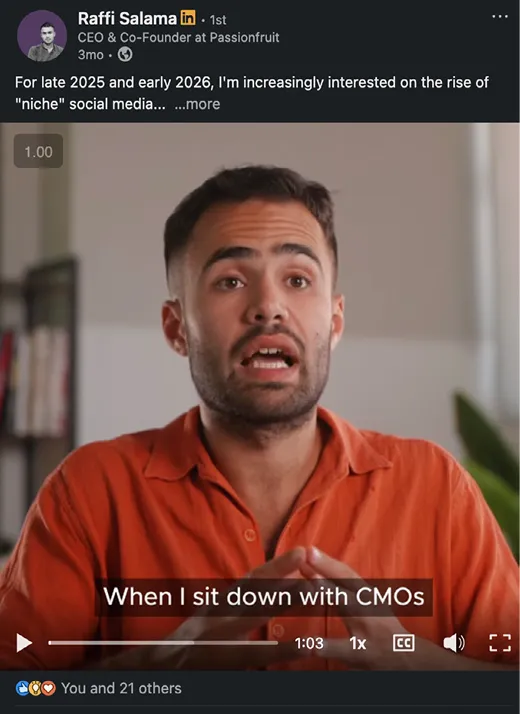Click the Raffi Salama name link
The image size is (520, 714).
[x=127, y=19]
